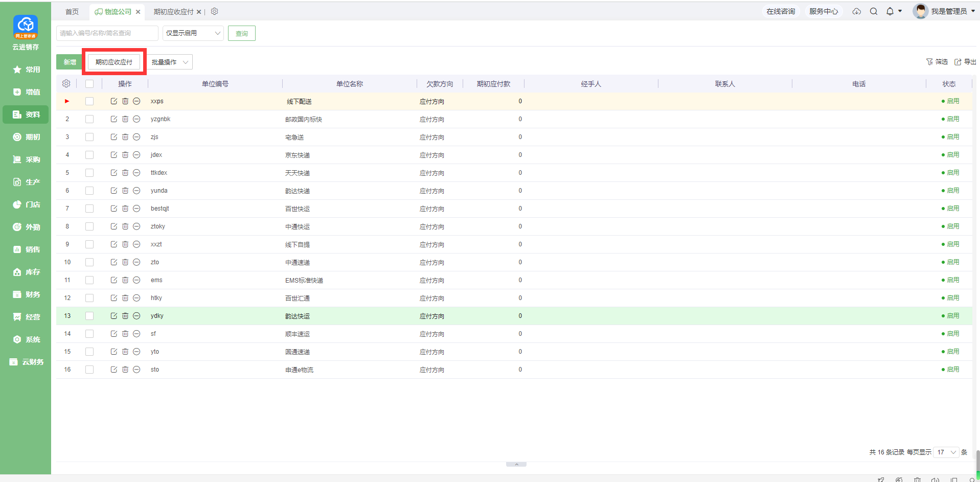Close 期初应收应付 tab

[x=199, y=11]
